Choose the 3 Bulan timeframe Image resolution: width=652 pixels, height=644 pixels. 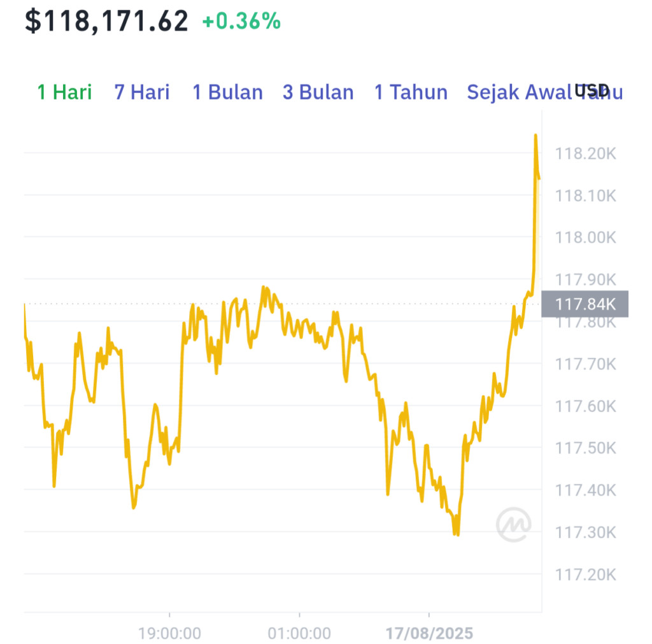pos(318,92)
